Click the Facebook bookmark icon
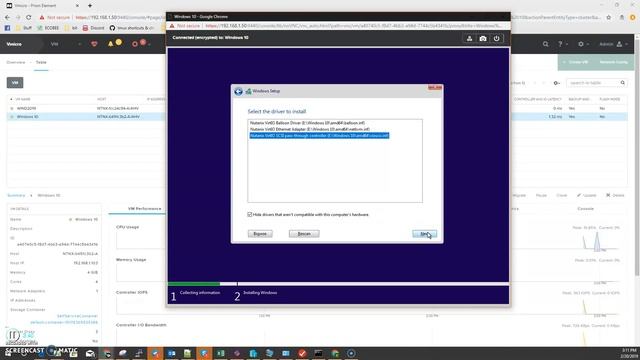Viewport: 640px width, 360px height. coord(7,28)
